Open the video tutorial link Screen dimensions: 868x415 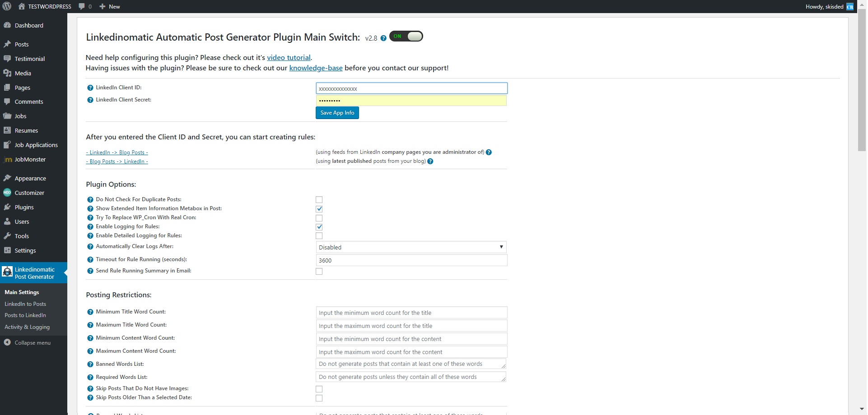click(289, 57)
